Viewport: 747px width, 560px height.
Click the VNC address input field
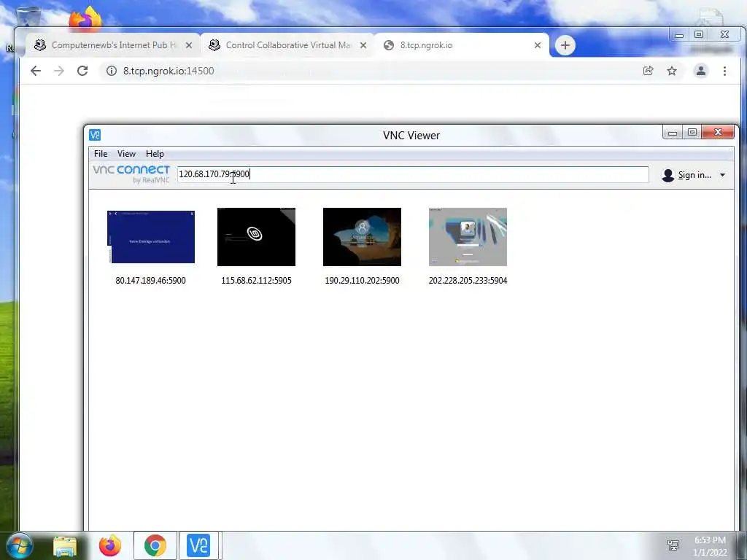coord(413,174)
